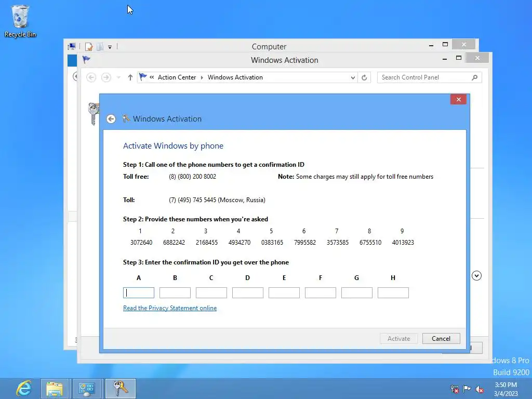The height and width of the screenshot is (399, 532).
Task: Click confirmation ID field B
Action: pos(175,293)
